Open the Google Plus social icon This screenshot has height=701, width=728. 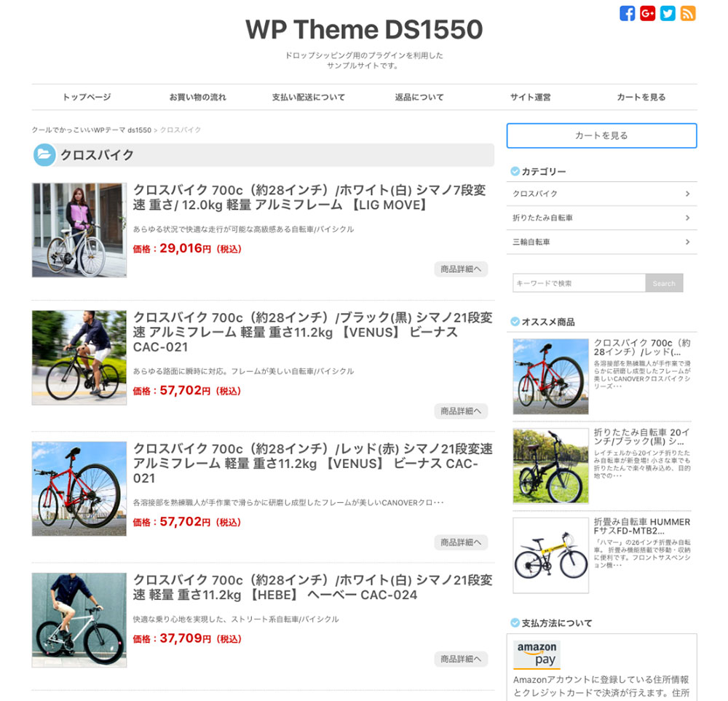[647, 13]
